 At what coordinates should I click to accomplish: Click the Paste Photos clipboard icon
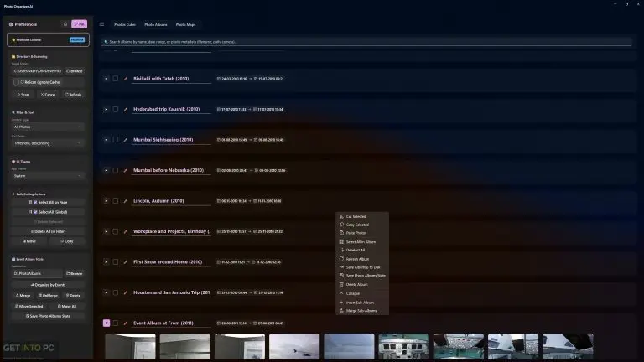(x=341, y=233)
